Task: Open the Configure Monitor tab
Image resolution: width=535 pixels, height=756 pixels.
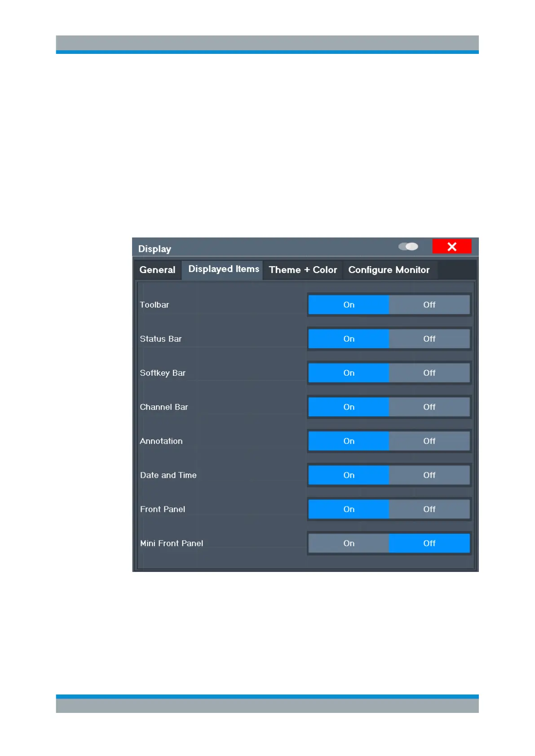Action: point(389,270)
